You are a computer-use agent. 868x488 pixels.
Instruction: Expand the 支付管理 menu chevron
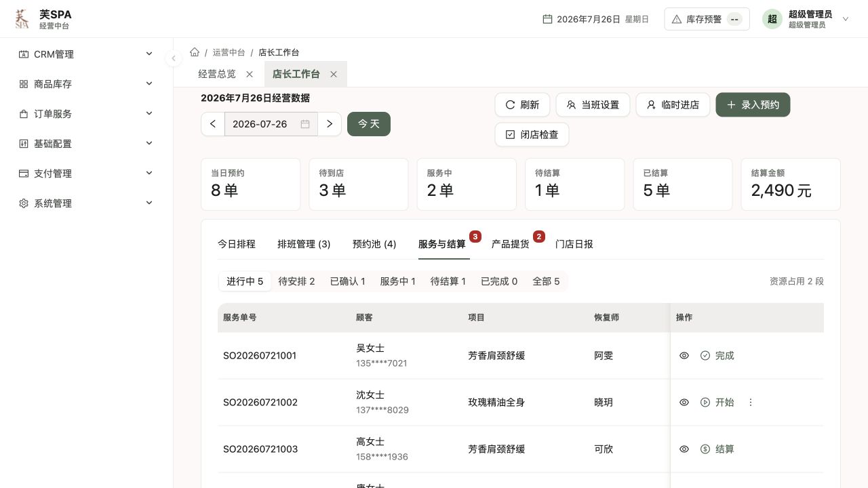click(x=149, y=174)
